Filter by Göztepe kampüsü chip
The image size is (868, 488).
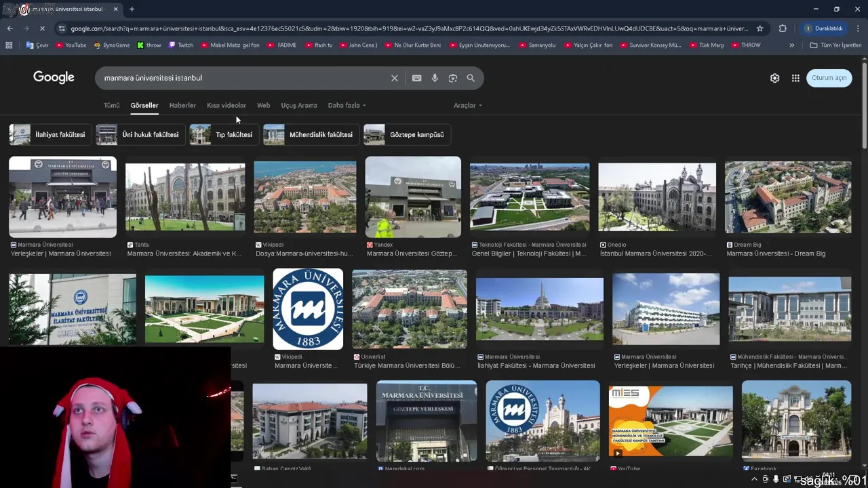pyautogui.click(x=406, y=134)
